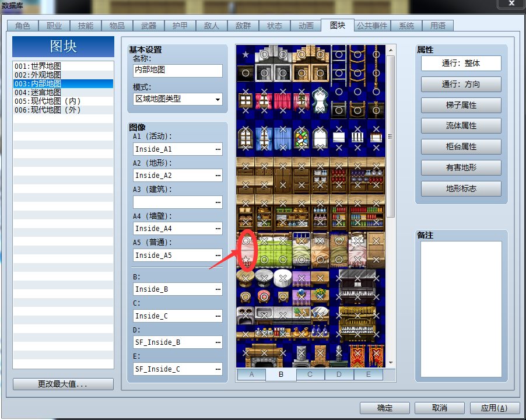Browse image for A3 (建筑) field

coord(218,202)
